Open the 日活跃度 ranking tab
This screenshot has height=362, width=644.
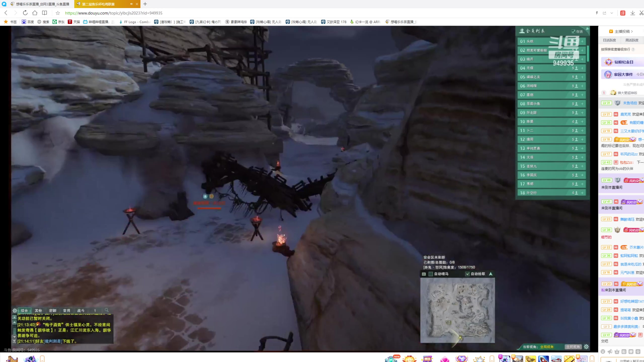click(610, 40)
